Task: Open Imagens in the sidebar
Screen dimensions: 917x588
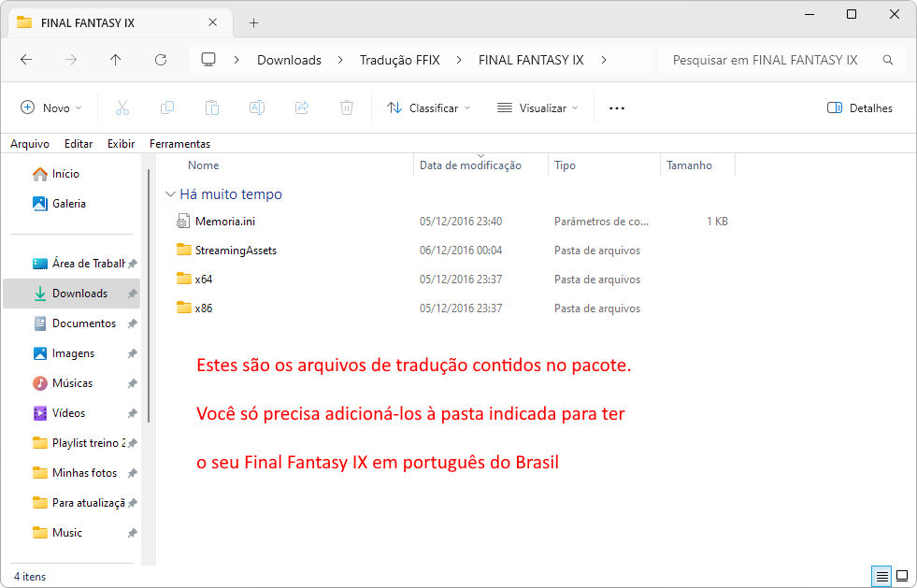Action: pos(64,353)
